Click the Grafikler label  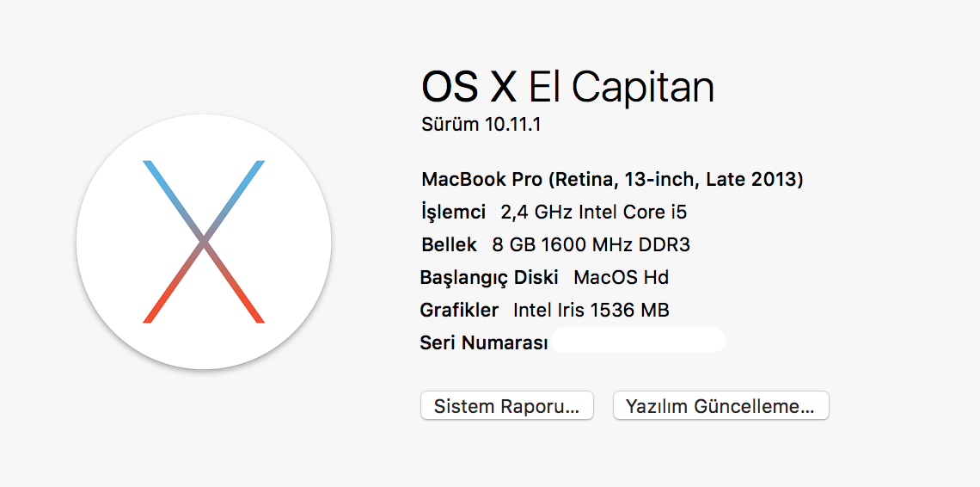[x=459, y=310]
